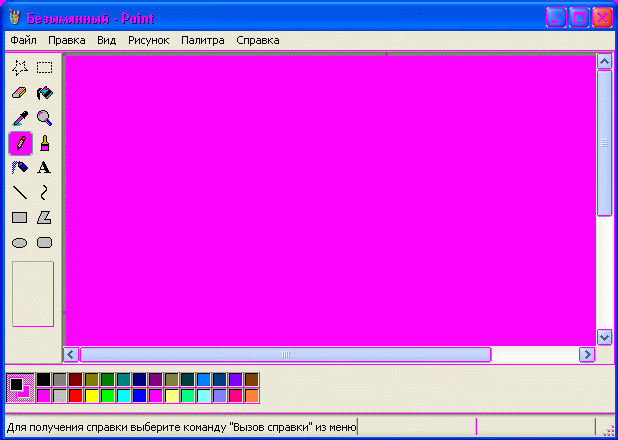Screen dimensions: 618x440
Task: Choose the dark green swatch
Action: pyautogui.click(x=108, y=380)
